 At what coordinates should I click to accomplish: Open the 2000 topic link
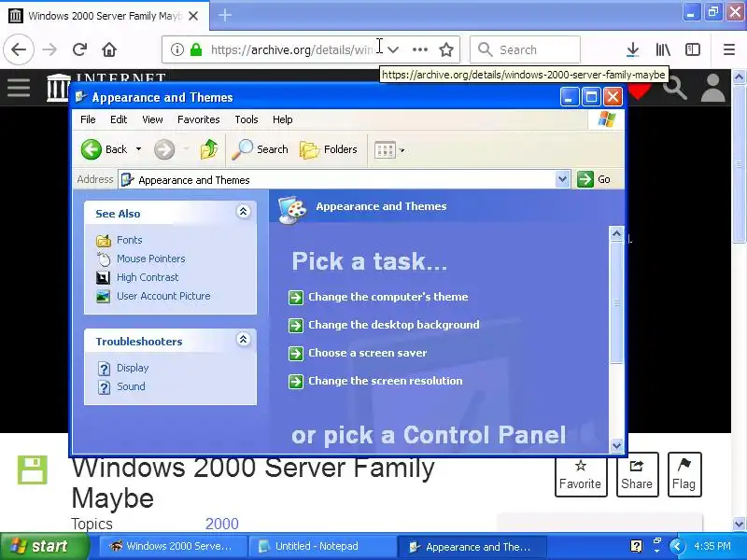[x=221, y=524]
